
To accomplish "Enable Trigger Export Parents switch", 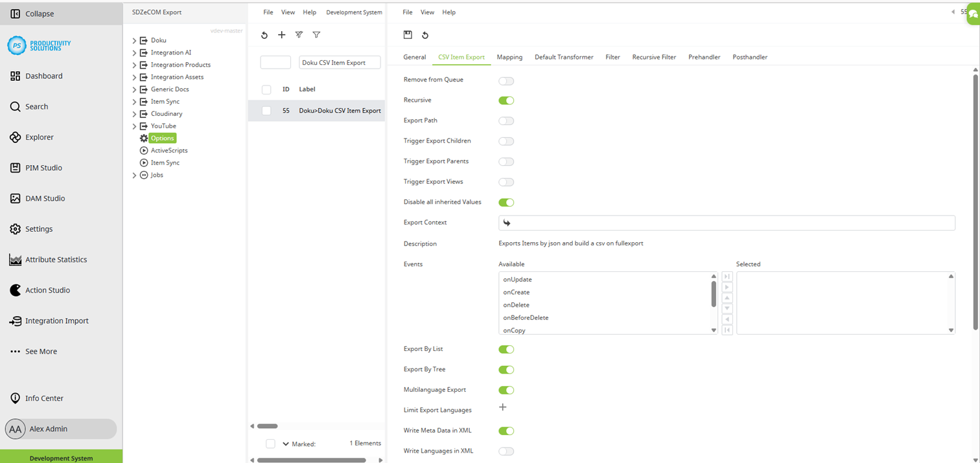I will tap(506, 162).
